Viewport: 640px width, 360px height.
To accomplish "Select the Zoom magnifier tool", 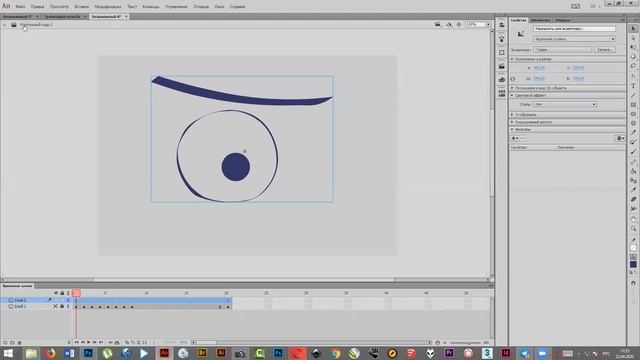I will tap(633, 229).
